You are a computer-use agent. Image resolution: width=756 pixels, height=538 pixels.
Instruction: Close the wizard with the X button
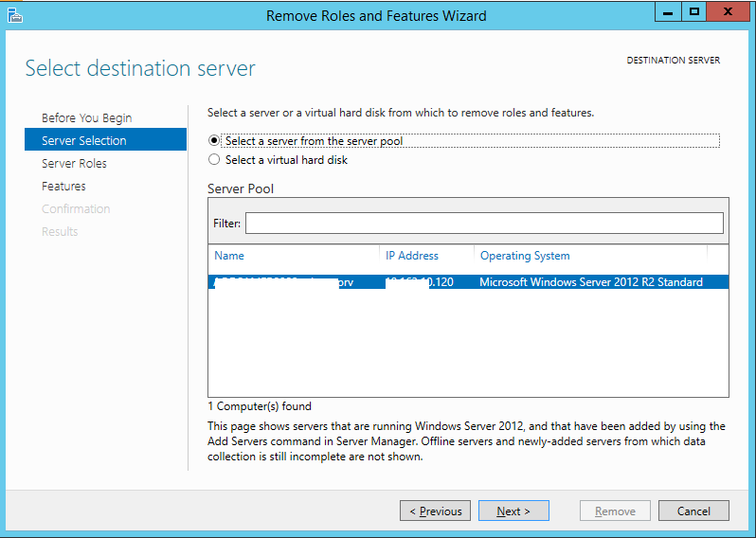[728, 12]
